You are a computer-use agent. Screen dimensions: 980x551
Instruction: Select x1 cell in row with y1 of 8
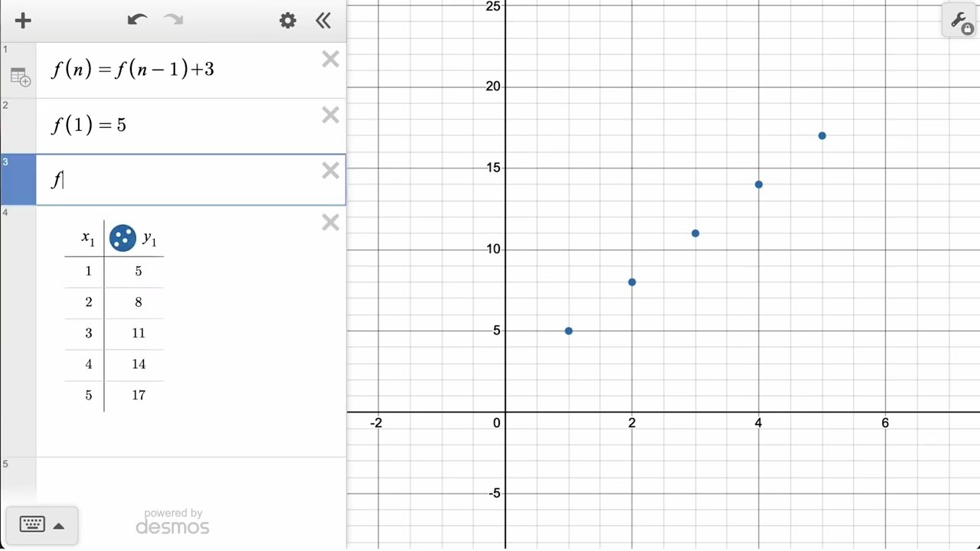pyautogui.click(x=84, y=302)
